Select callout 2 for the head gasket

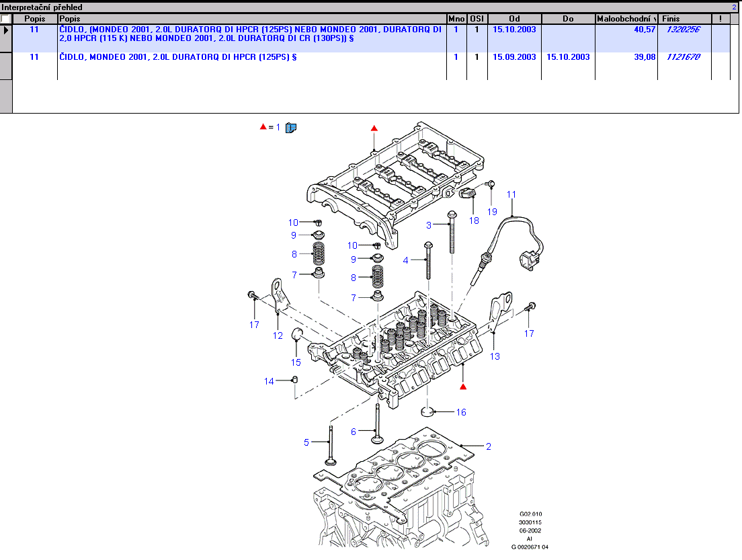(489, 446)
